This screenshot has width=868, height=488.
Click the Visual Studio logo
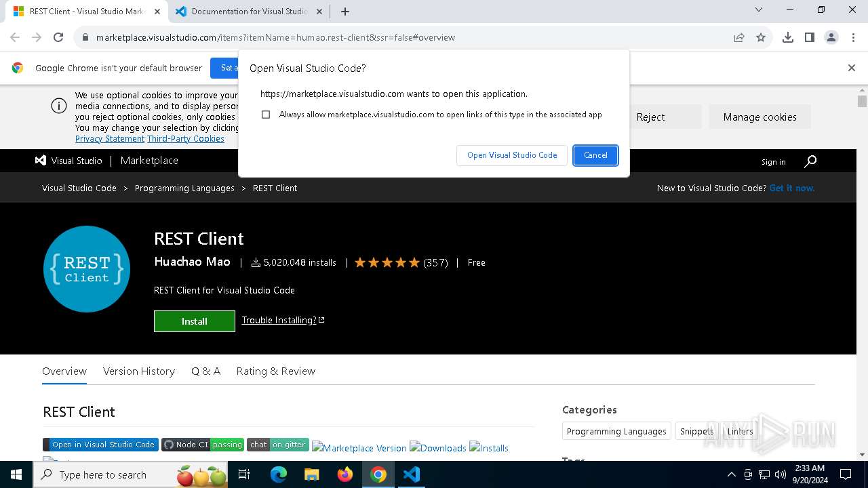(x=68, y=161)
